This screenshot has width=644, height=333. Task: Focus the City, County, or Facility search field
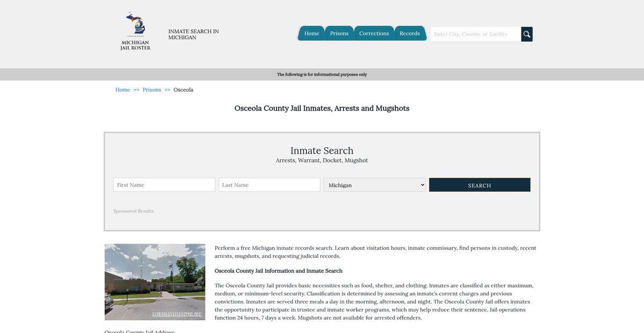tap(475, 34)
